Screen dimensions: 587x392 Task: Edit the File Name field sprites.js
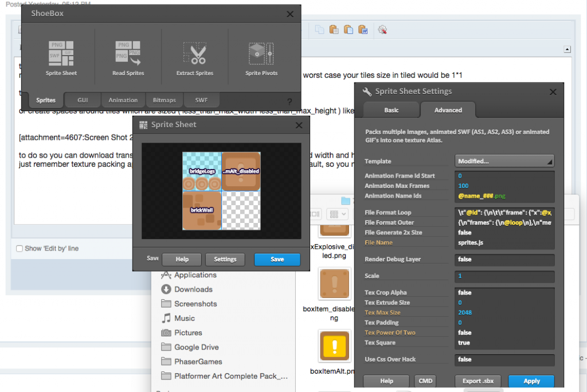click(x=504, y=242)
